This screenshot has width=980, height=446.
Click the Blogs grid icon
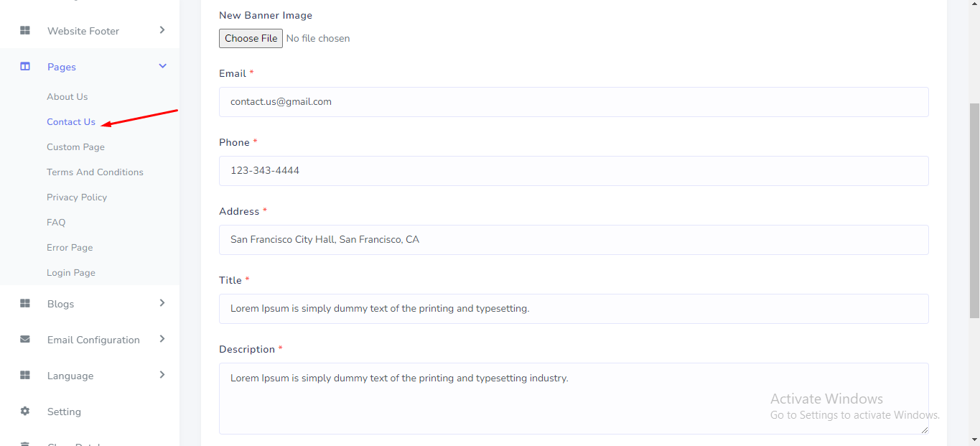pyautogui.click(x=25, y=304)
